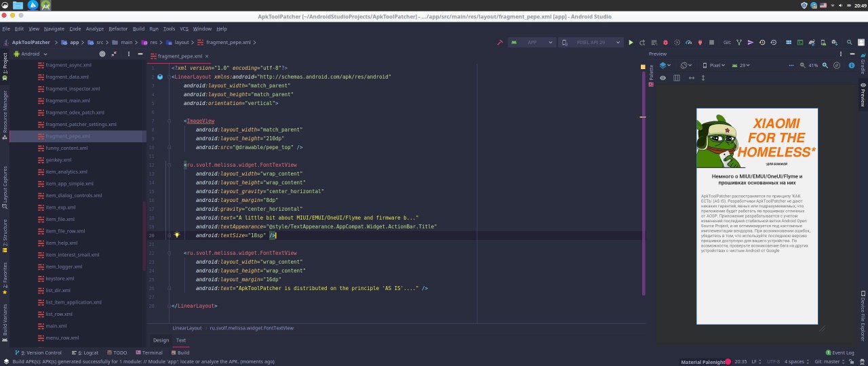Open the Logcat tool window

[85, 353]
